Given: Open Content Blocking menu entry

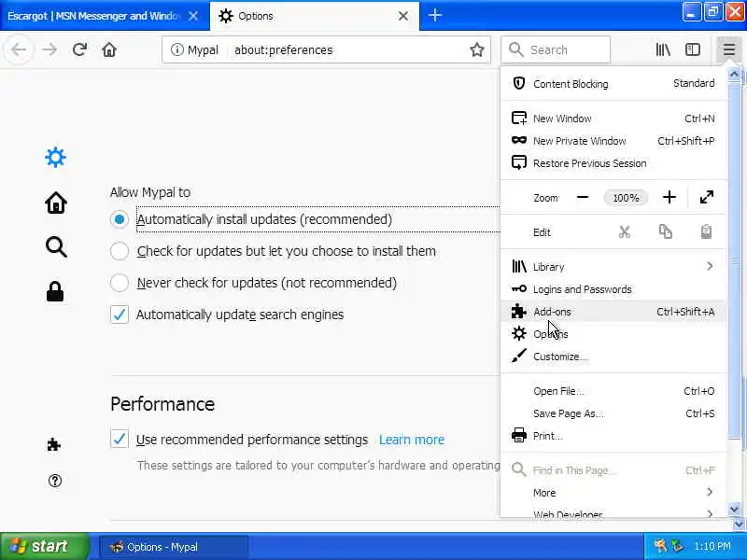Looking at the screenshot, I should click(x=613, y=84).
